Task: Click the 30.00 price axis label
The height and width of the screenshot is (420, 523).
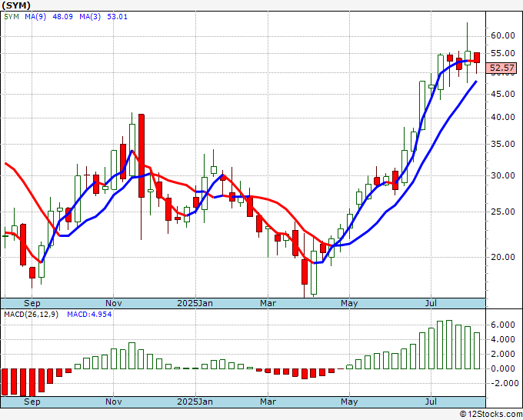Action: [x=503, y=175]
